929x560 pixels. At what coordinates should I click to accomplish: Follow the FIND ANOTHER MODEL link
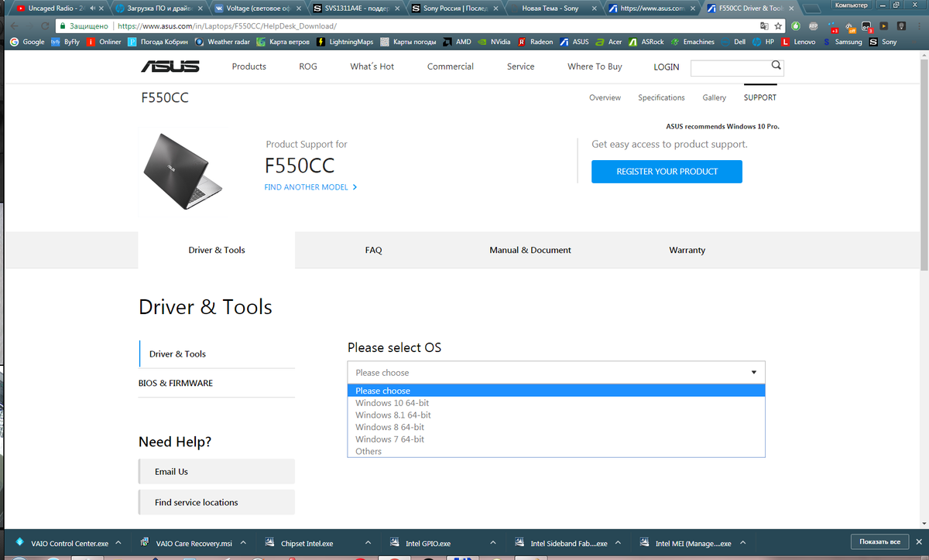pos(310,187)
